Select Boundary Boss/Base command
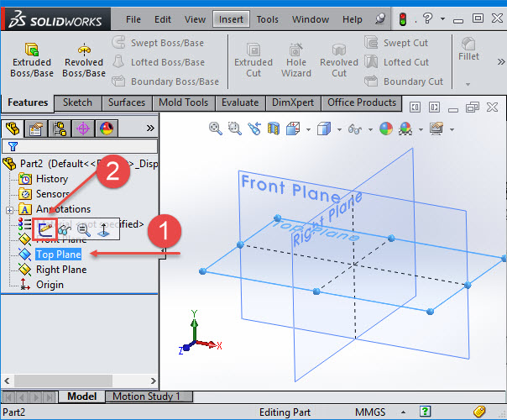Viewport: 507px width, 420px height. [165, 81]
